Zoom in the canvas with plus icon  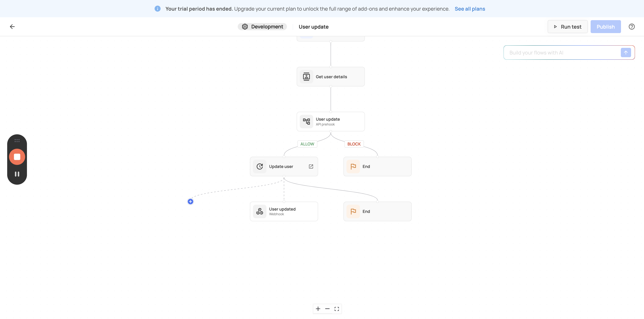[x=318, y=309]
